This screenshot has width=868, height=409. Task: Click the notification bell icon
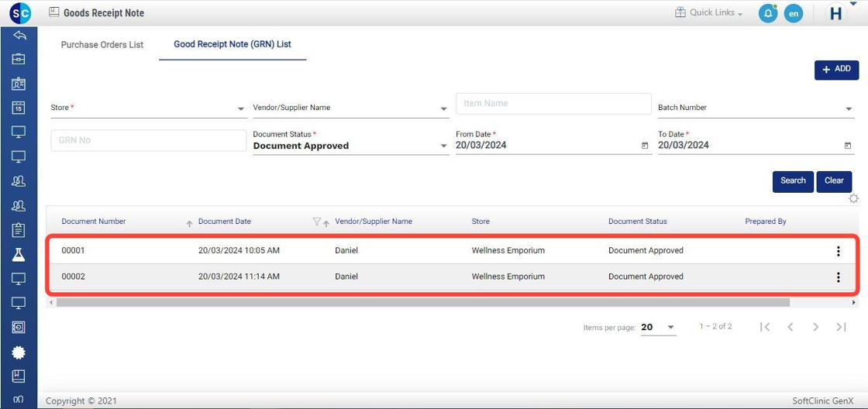(767, 13)
